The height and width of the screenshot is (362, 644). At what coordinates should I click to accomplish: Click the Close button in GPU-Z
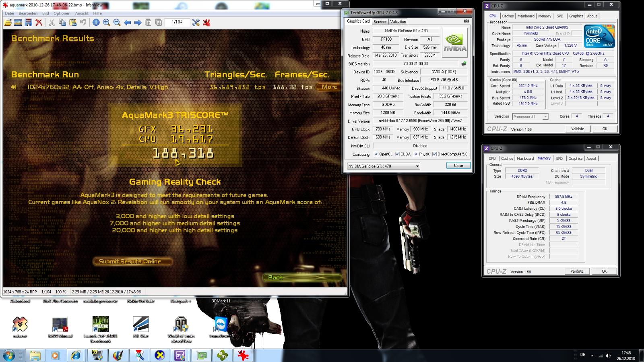click(458, 165)
